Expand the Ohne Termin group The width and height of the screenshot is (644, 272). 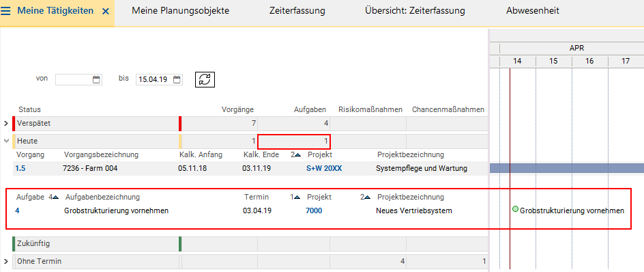click(5, 261)
